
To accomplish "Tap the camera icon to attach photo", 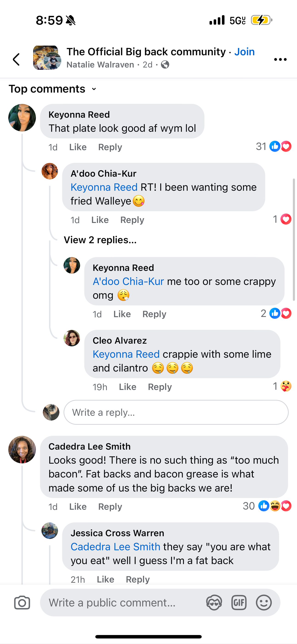I will pos(22,603).
